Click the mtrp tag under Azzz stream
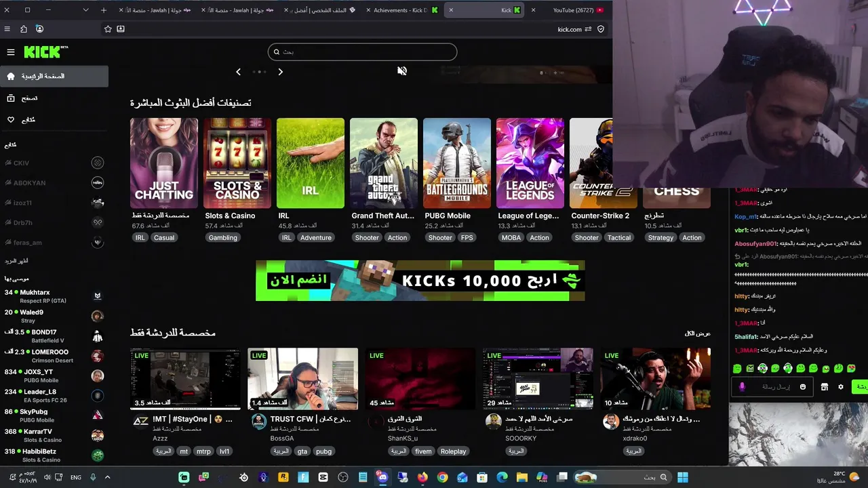 click(203, 451)
